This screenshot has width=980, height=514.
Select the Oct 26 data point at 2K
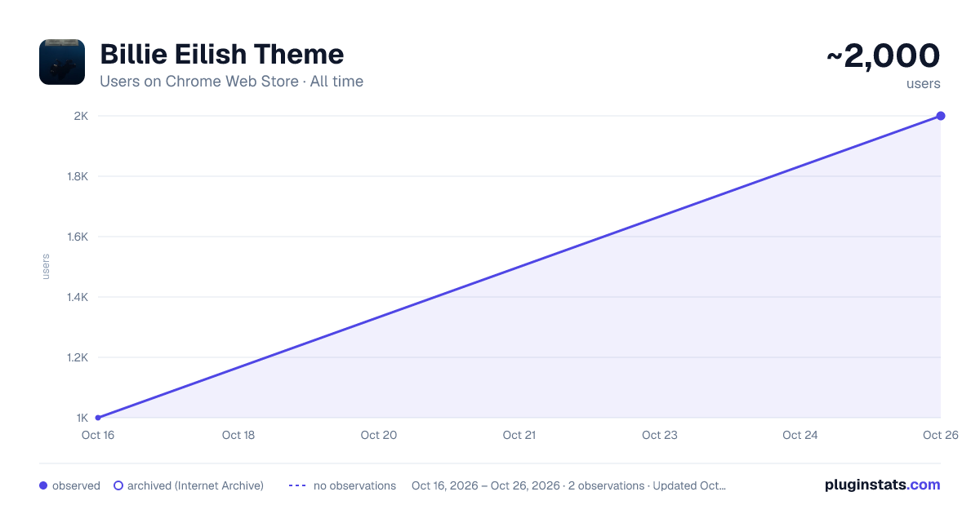coord(941,116)
